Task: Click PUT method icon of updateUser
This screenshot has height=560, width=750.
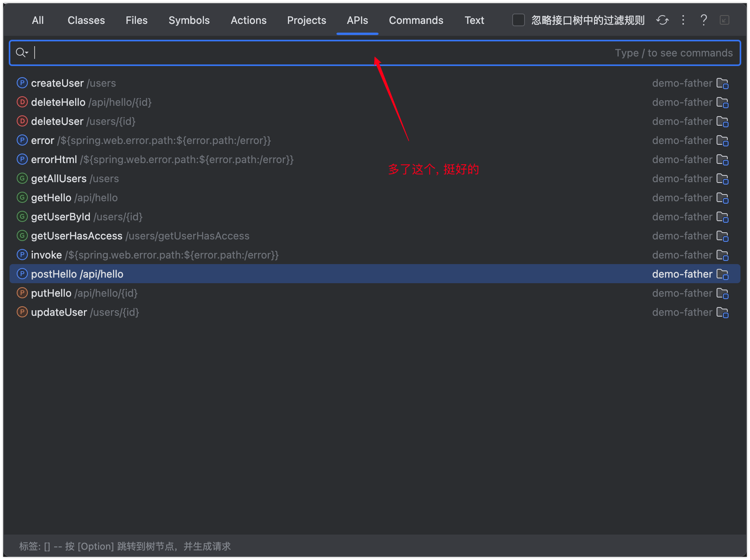Action: [x=22, y=312]
